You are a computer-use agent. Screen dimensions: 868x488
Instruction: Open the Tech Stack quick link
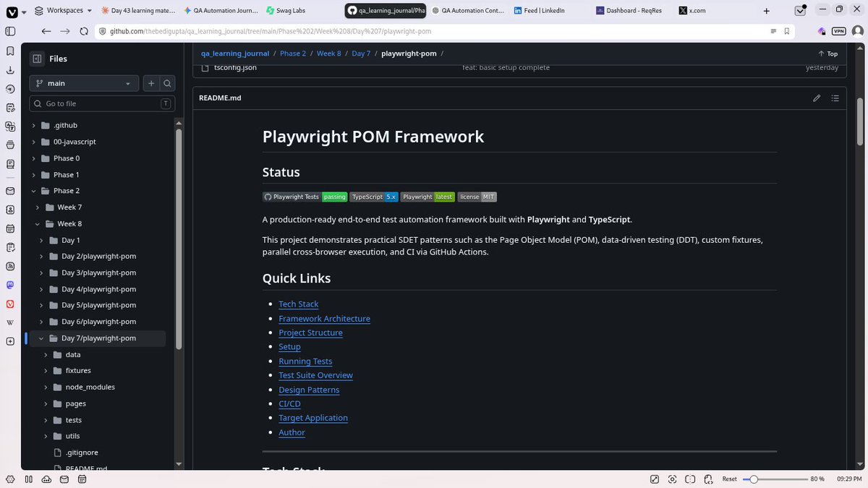point(298,304)
